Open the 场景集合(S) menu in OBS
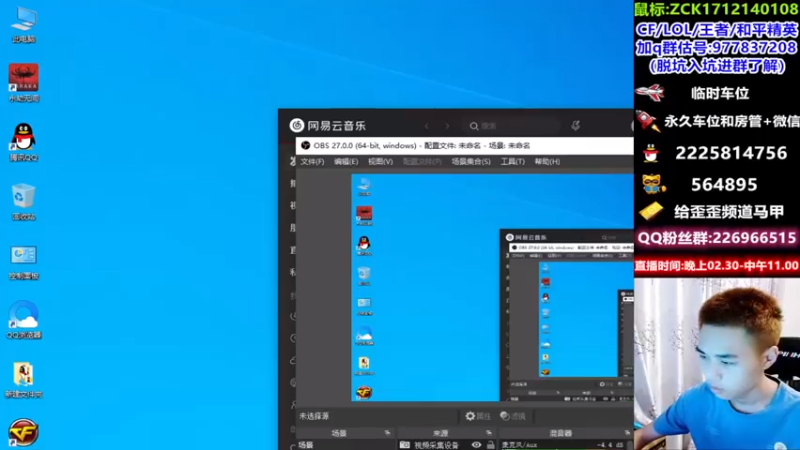800x450 pixels. tap(471, 162)
